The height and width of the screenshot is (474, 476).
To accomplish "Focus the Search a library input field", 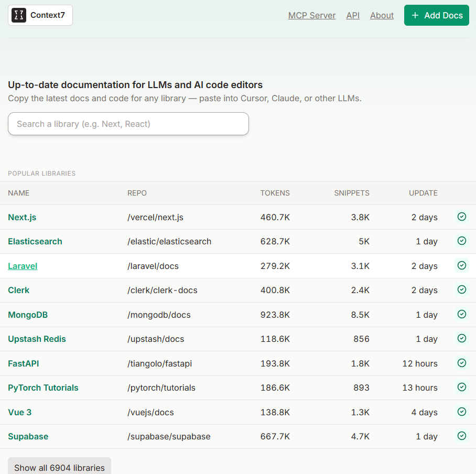I will [x=128, y=124].
